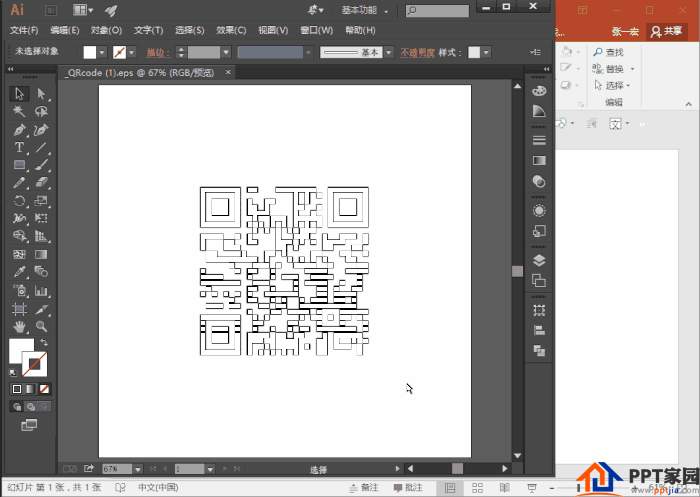Click the 不透明度 opacity link
The image size is (700, 497).
418,52
